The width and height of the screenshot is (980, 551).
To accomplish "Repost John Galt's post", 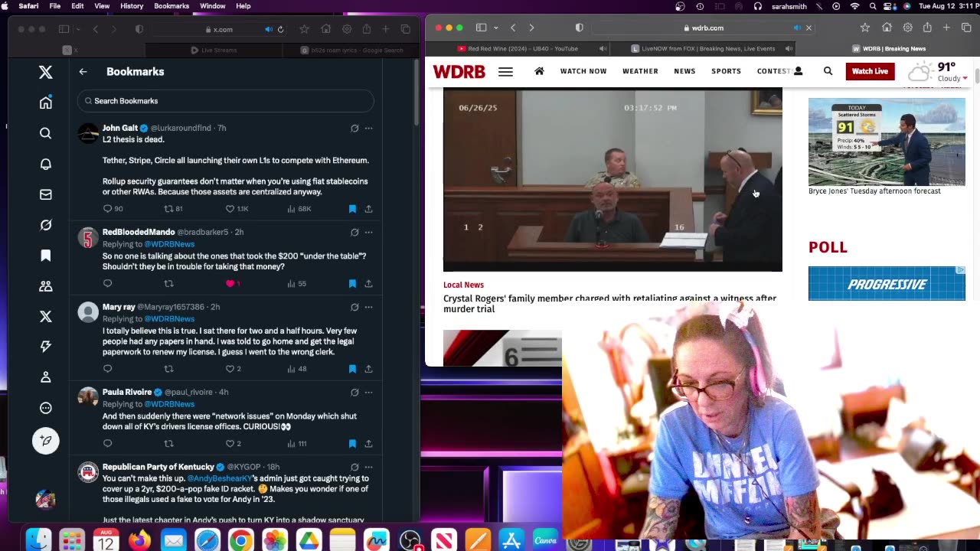I will point(168,209).
